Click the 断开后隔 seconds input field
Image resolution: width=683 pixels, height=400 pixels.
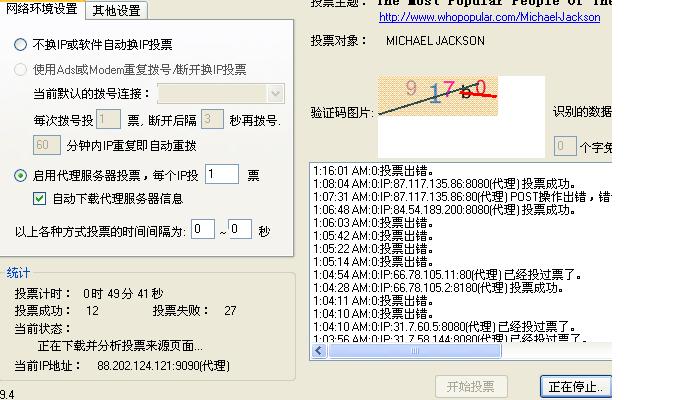(x=211, y=120)
